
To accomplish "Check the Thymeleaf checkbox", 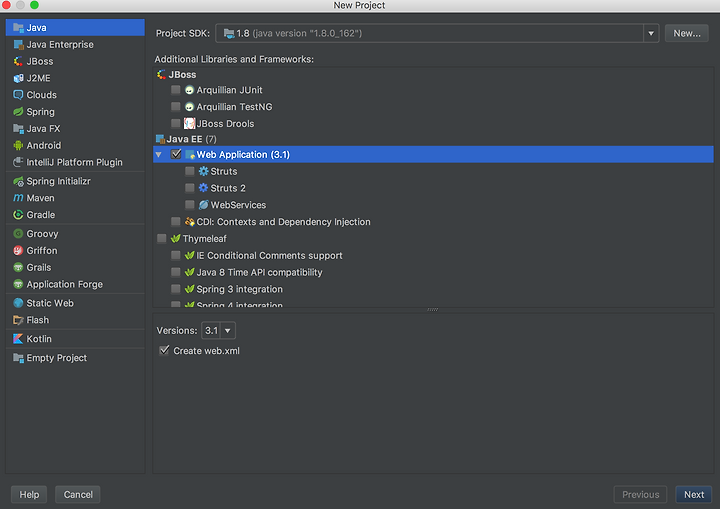I will [x=162, y=238].
